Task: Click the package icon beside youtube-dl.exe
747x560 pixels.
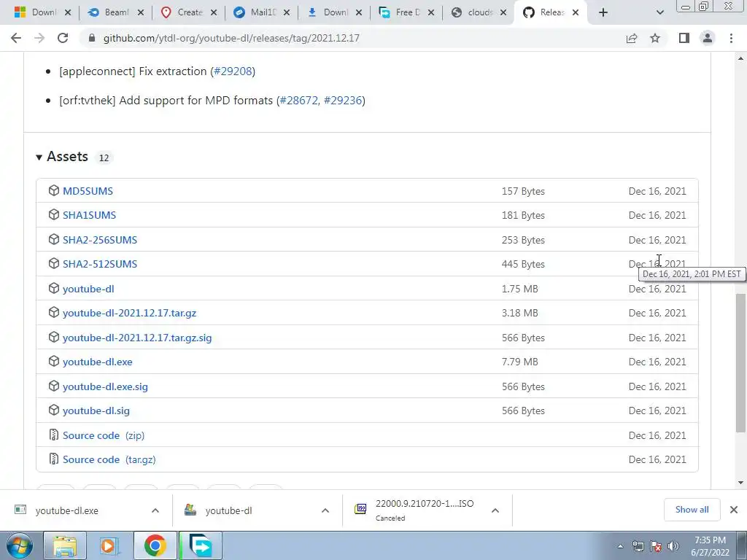Action: [54, 362]
